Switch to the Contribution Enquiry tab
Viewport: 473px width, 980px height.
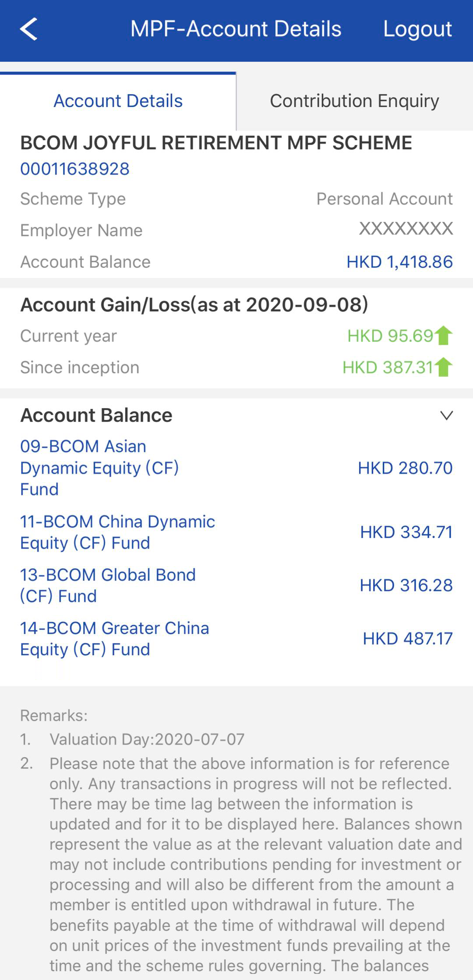click(x=354, y=101)
